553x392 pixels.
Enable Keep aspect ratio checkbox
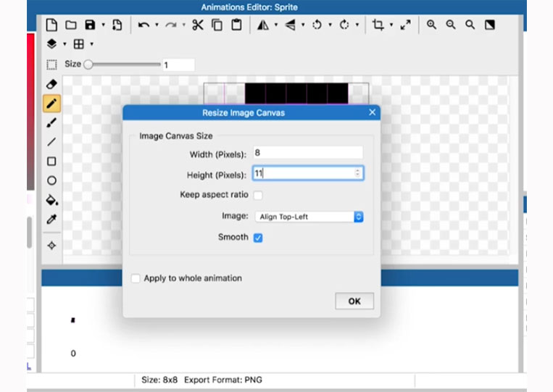258,196
